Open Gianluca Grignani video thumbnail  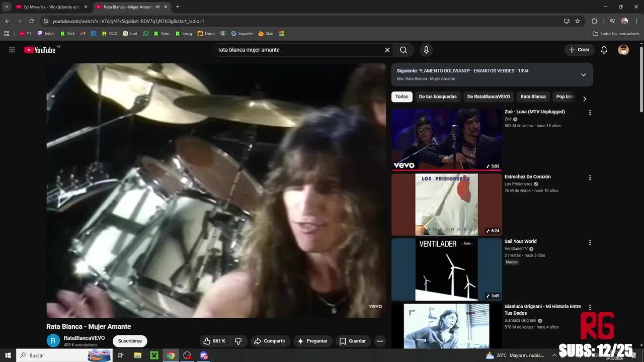tap(446, 325)
